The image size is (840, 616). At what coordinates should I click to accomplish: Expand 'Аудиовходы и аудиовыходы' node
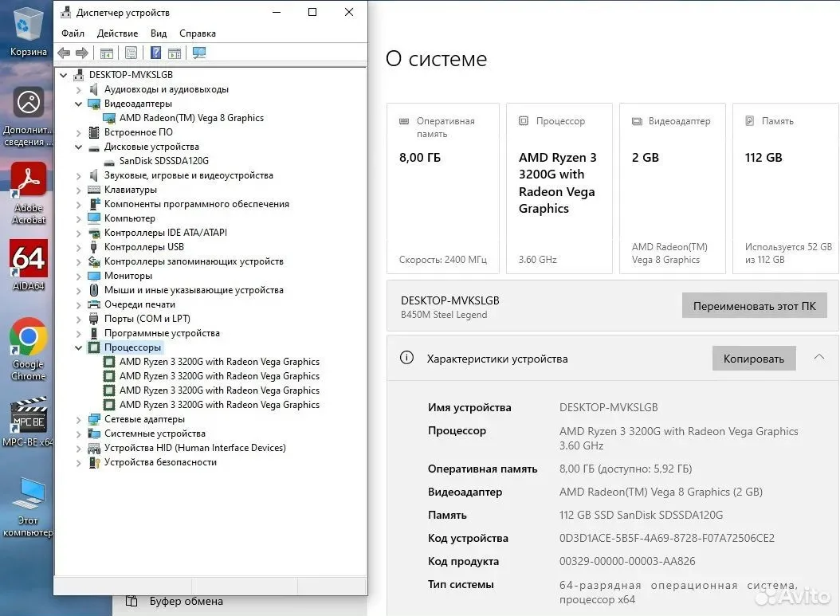(x=79, y=89)
